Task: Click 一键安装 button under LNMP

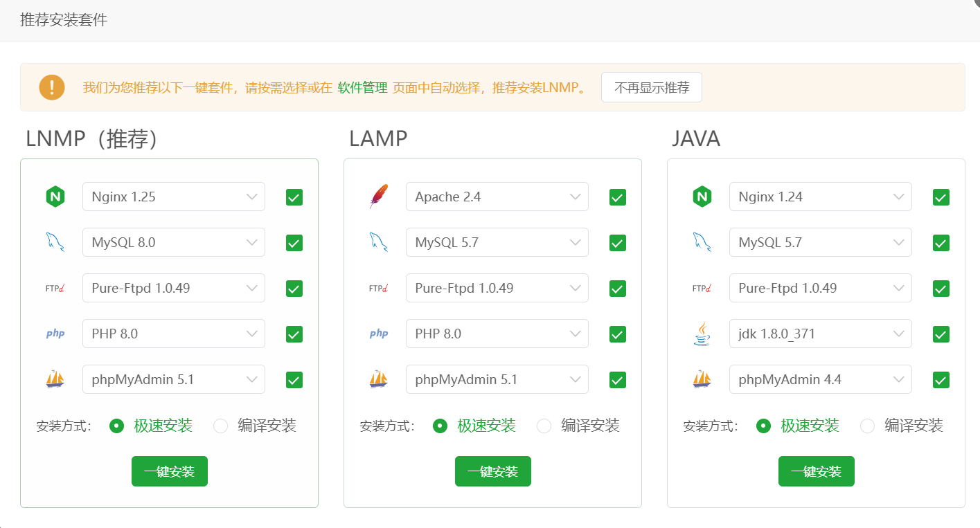Action: click(170, 471)
